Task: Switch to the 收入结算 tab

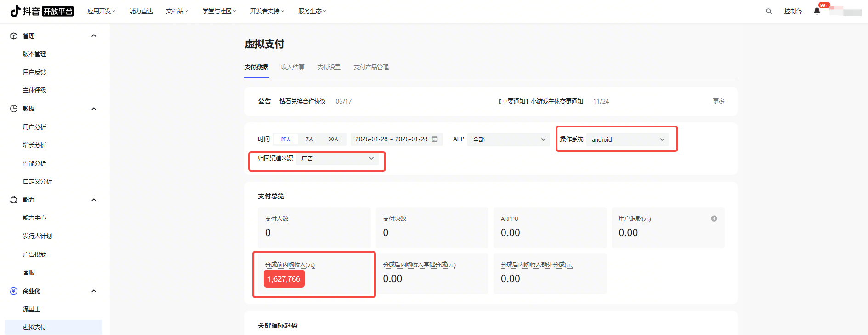Action: 293,67
